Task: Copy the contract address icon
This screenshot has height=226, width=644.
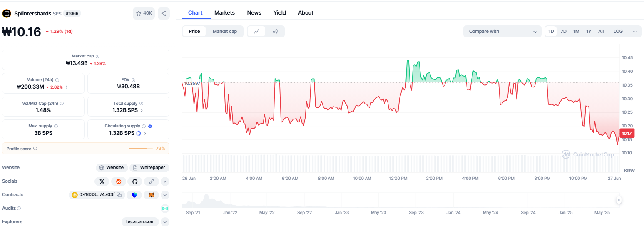Action: coord(119,195)
